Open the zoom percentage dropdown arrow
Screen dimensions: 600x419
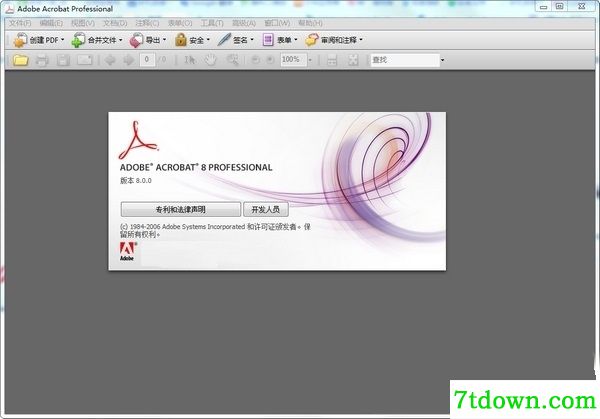[310, 60]
